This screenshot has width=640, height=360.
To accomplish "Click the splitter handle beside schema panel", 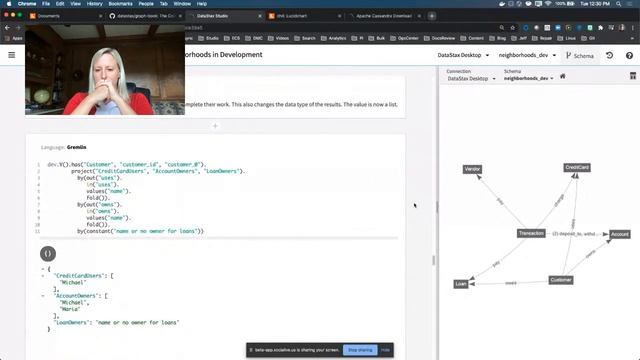I will (x=437, y=207).
